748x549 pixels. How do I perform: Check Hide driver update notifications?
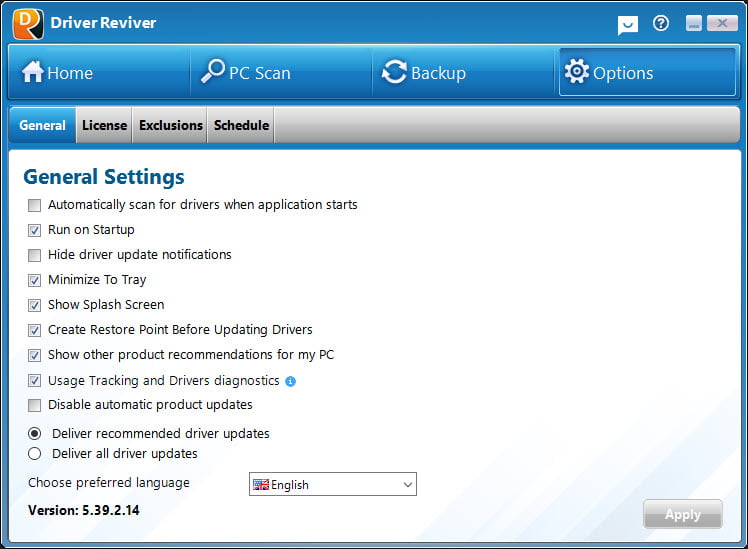pos(34,255)
